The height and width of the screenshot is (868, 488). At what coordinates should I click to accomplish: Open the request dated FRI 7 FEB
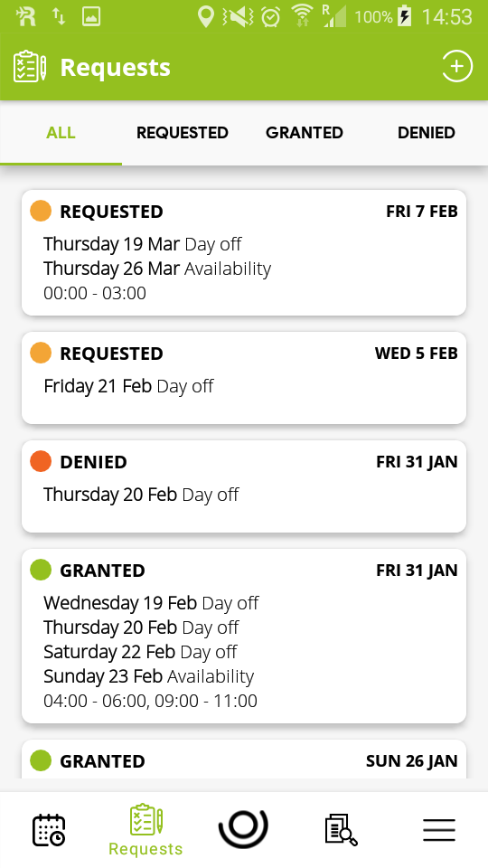coord(244,253)
